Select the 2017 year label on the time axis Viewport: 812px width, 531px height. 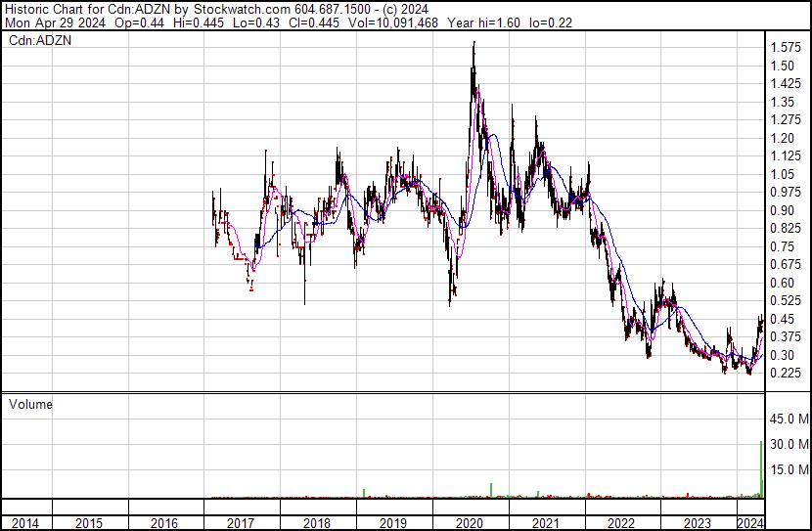click(241, 523)
